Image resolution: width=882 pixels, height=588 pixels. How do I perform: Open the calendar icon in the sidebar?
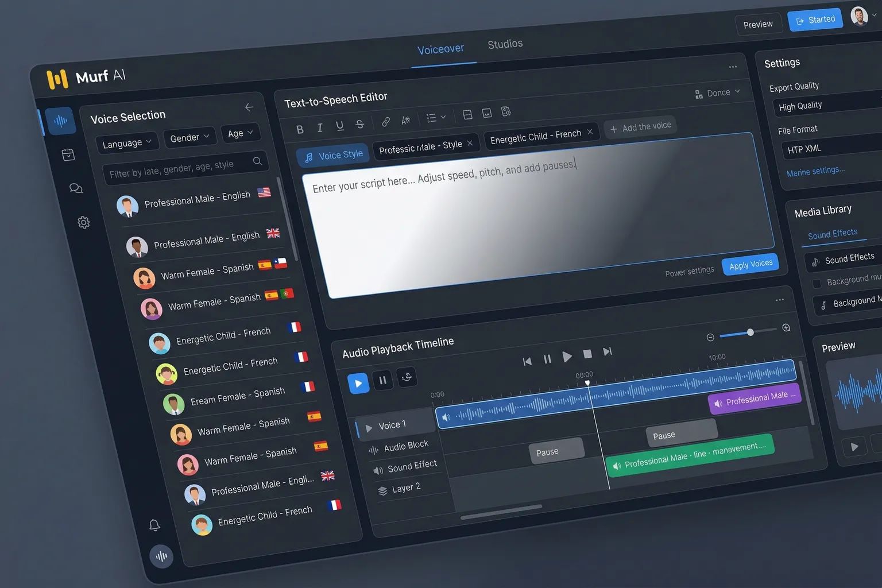68,154
